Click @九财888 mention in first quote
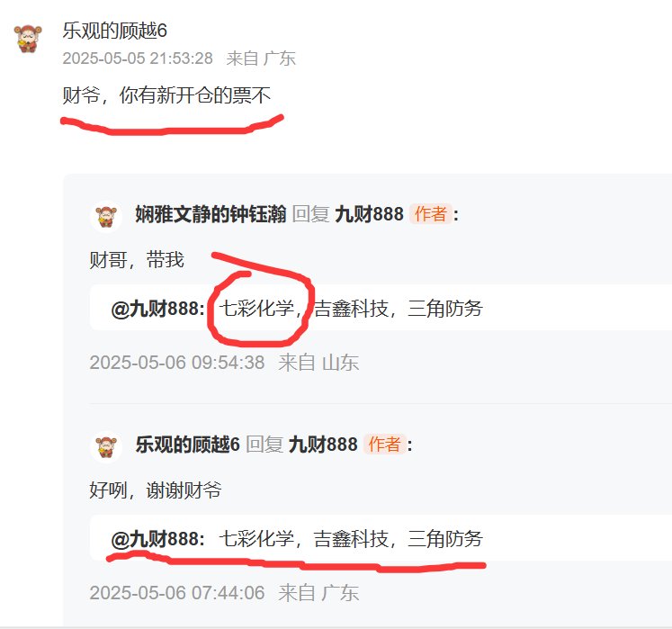The image size is (672, 629). (157, 309)
